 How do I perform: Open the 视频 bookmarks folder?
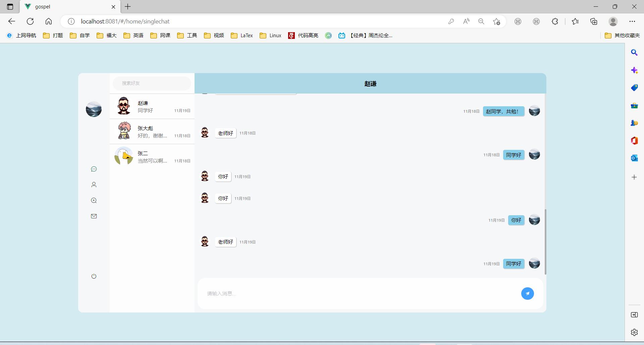214,36
